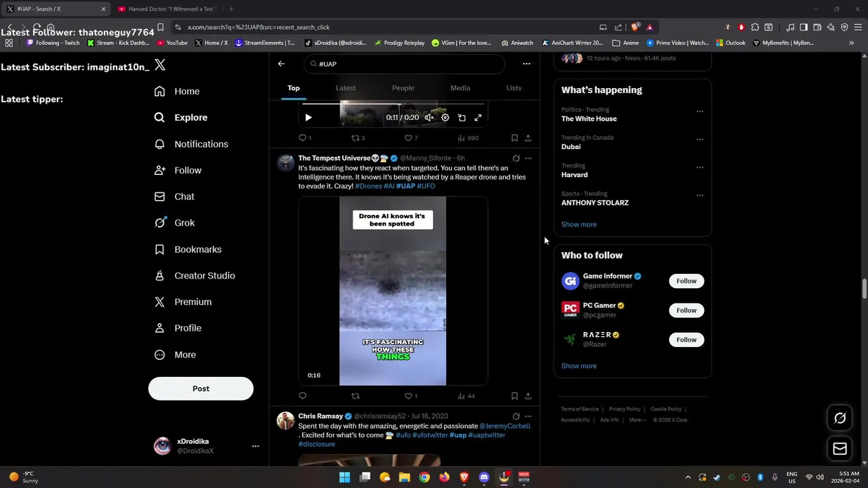Open options for ANTHONY STOLARZ trend
This screenshot has height=488, width=868.
coord(700,195)
